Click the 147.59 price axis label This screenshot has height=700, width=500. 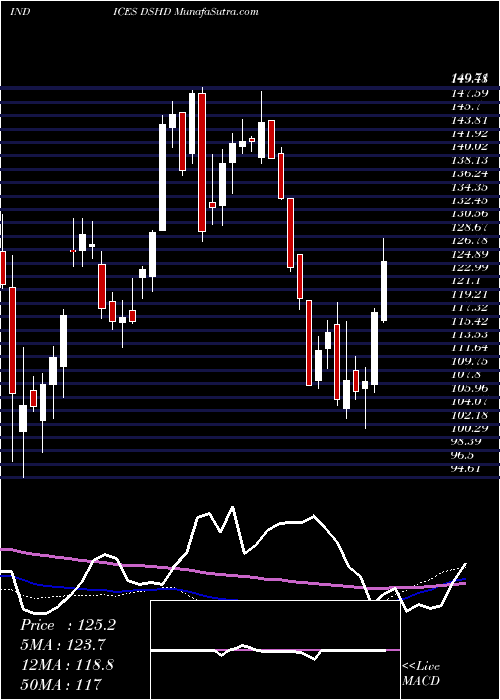coord(470,93)
